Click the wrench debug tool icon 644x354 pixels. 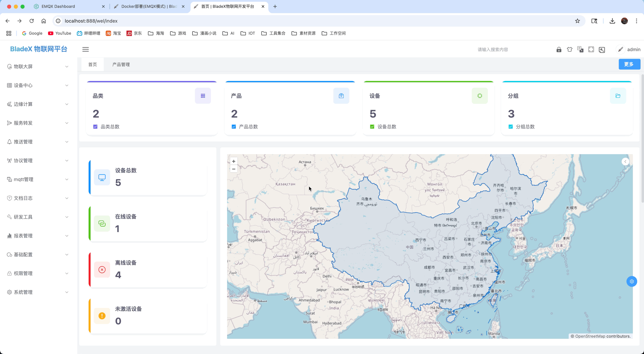pos(602,50)
